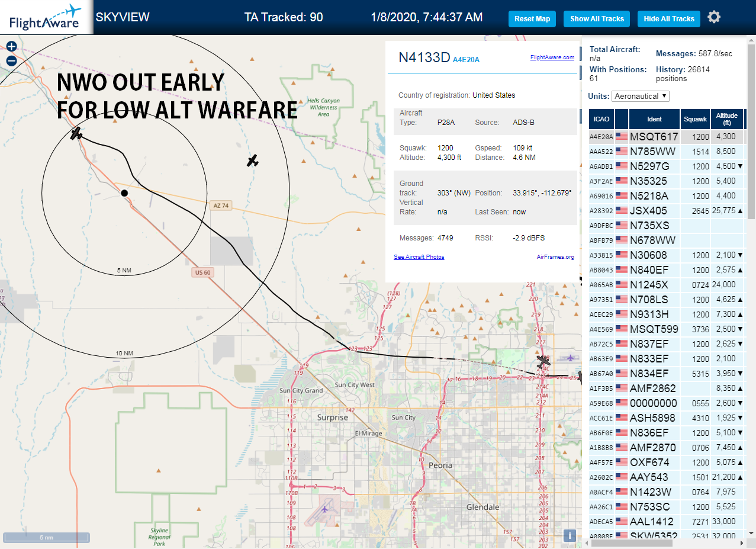Click the Hide All Tracks button

(669, 19)
